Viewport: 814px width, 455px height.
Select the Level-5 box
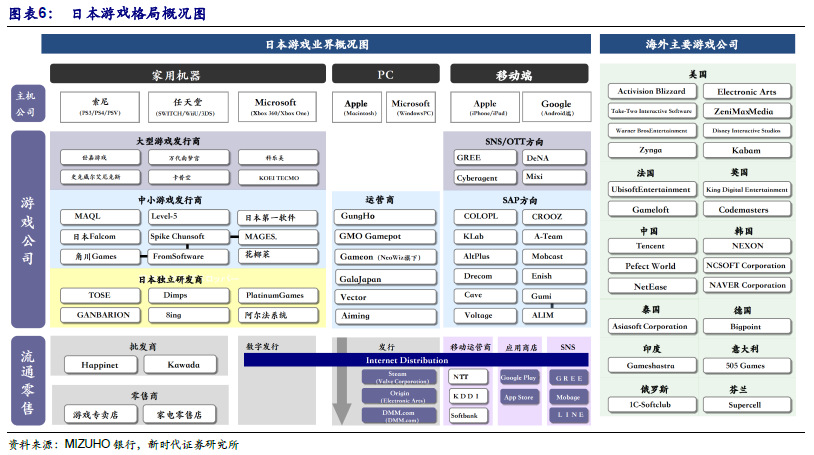click(189, 217)
